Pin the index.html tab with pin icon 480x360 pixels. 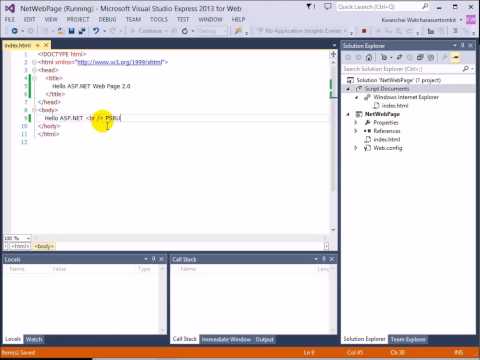click(x=38, y=45)
